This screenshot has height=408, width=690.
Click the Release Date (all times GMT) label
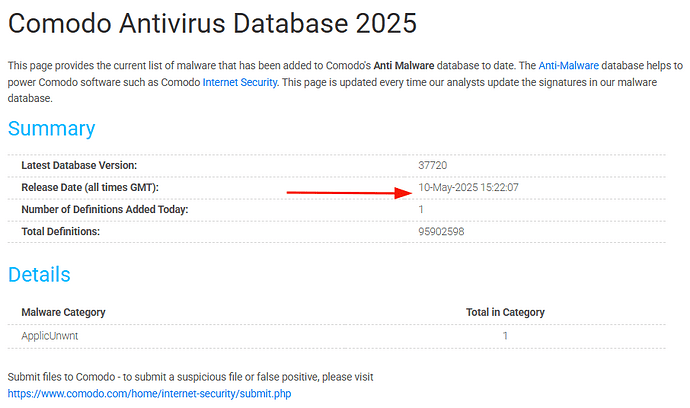click(x=90, y=187)
